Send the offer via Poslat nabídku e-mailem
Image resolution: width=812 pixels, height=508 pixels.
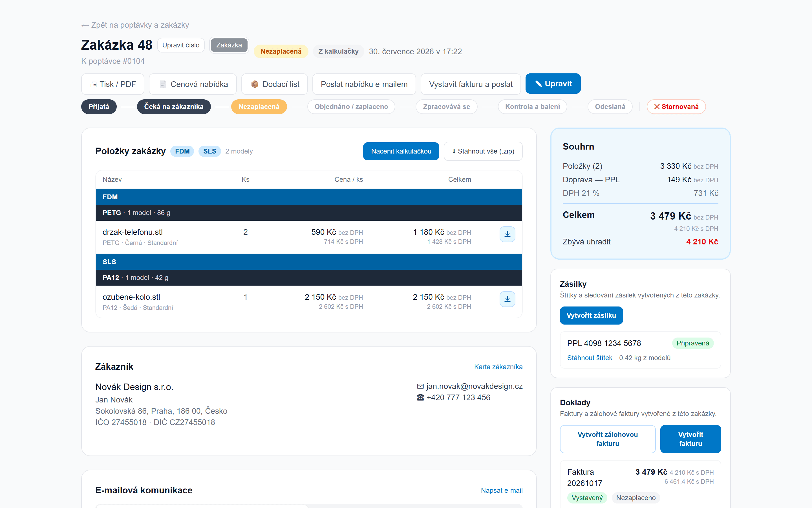(x=364, y=84)
